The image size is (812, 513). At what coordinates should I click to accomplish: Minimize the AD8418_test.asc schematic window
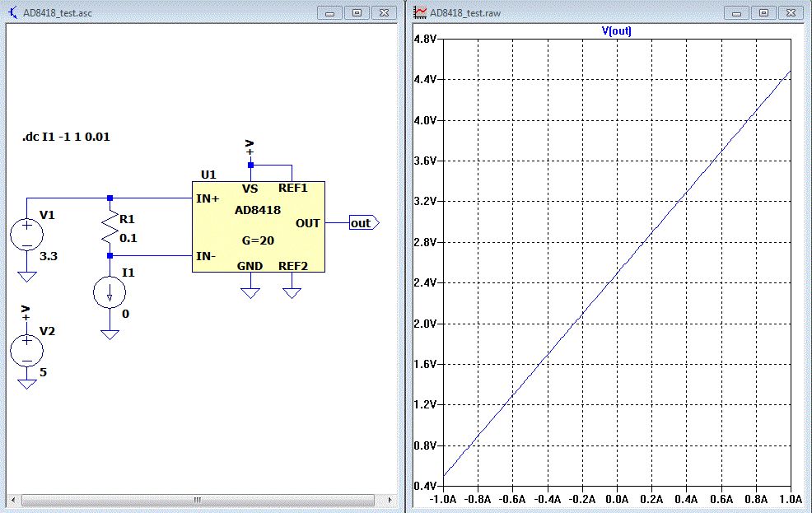click(x=330, y=13)
